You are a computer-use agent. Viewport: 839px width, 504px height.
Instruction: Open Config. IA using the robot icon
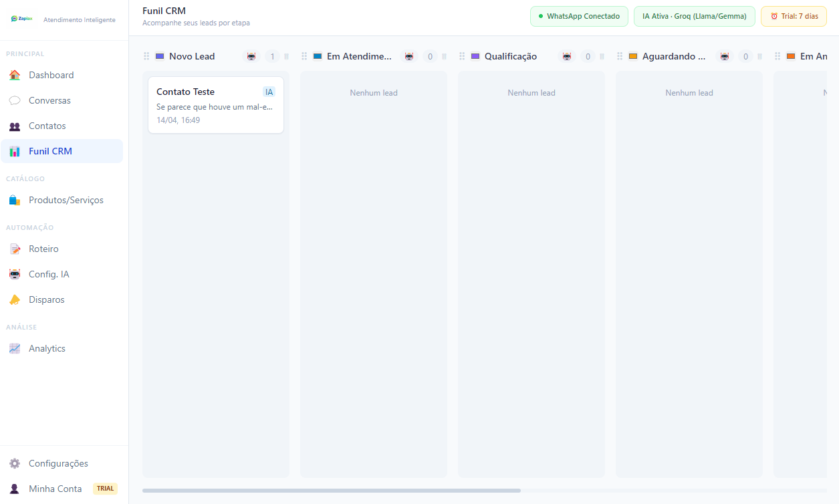tap(13, 274)
